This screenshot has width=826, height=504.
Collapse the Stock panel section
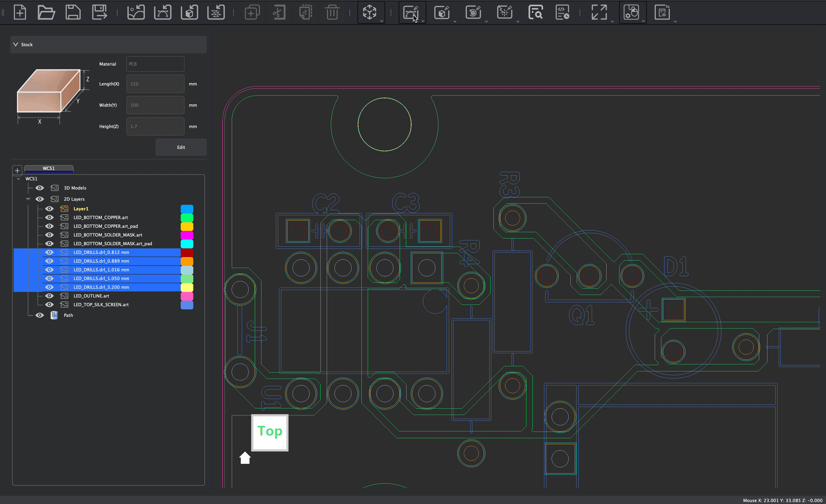16,45
